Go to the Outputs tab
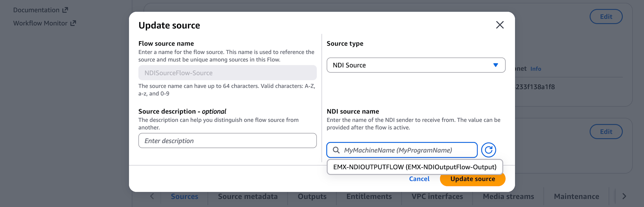This screenshot has height=207, width=644. pyautogui.click(x=312, y=196)
